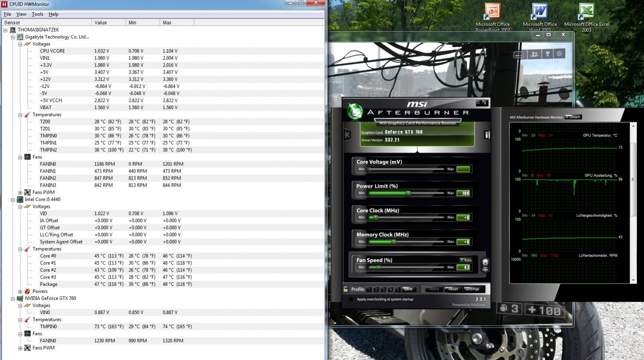Click the friends icon in game overlay
644x360 pixels.
point(534,54)
